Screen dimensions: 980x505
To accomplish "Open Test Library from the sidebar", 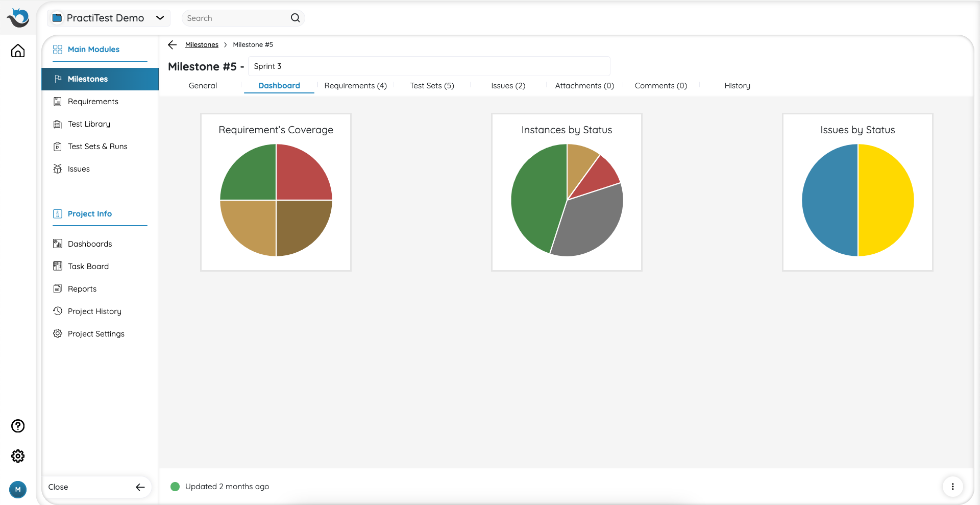I will 89,124.
